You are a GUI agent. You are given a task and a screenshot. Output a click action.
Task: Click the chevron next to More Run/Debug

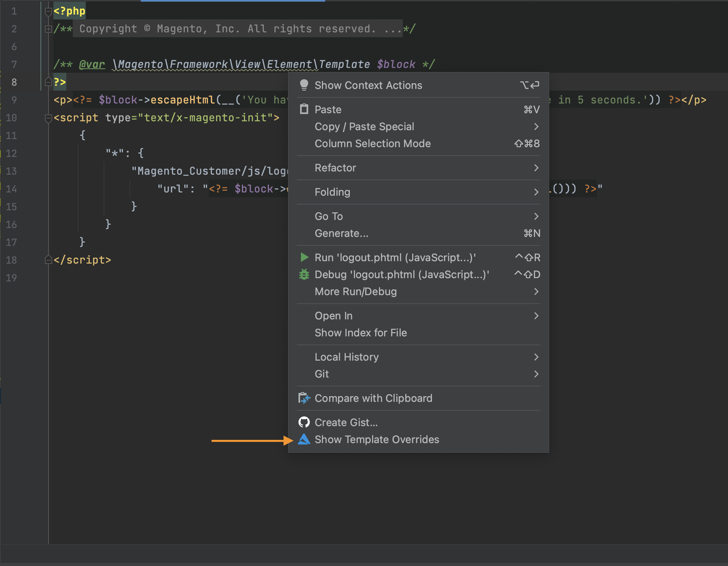tap(536, 291)
